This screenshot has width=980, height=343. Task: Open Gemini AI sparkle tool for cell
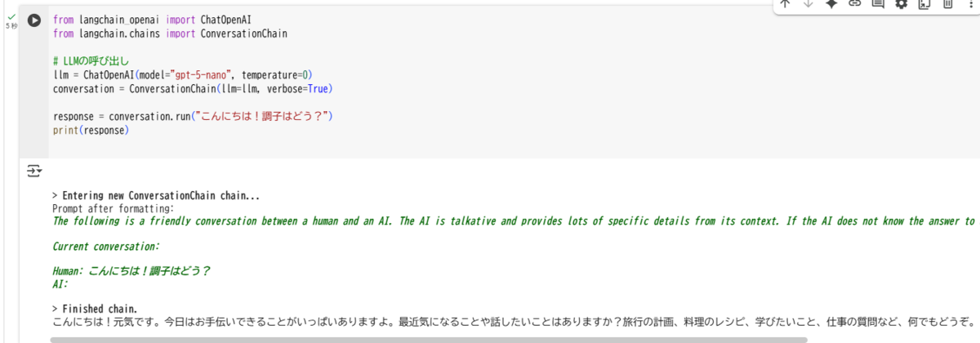831,3
